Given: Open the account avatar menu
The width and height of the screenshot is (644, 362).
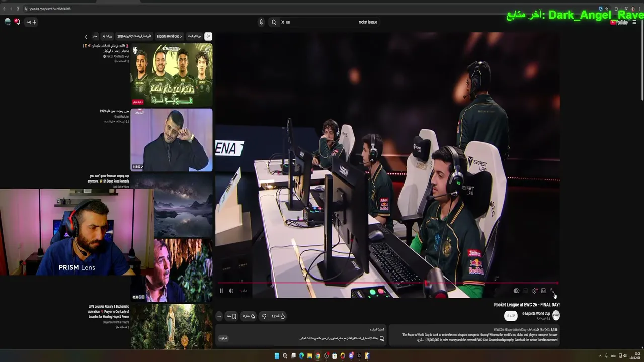Looking at the screenshot, I should [x=8, y=22].
